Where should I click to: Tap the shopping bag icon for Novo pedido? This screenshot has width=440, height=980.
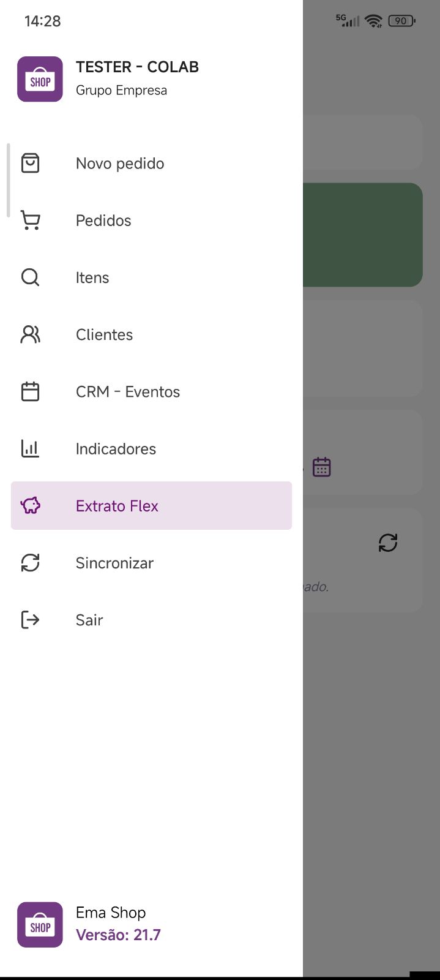click(31, 164)
